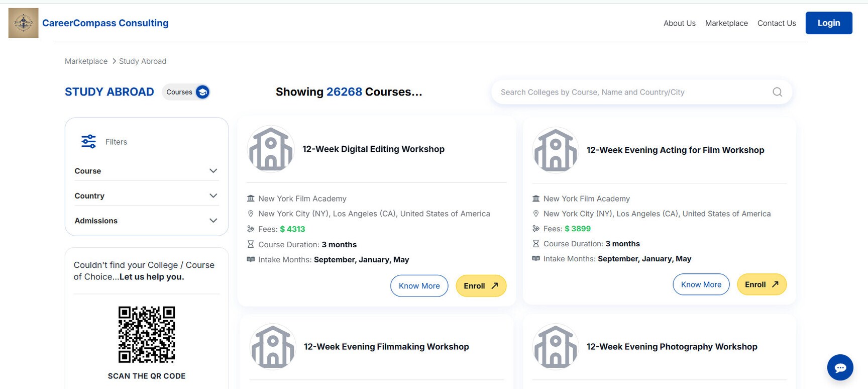Click Study Abroad in the breadcrumb
The width and height of the screenshot is (868, 389).
[x=143, y=61]
